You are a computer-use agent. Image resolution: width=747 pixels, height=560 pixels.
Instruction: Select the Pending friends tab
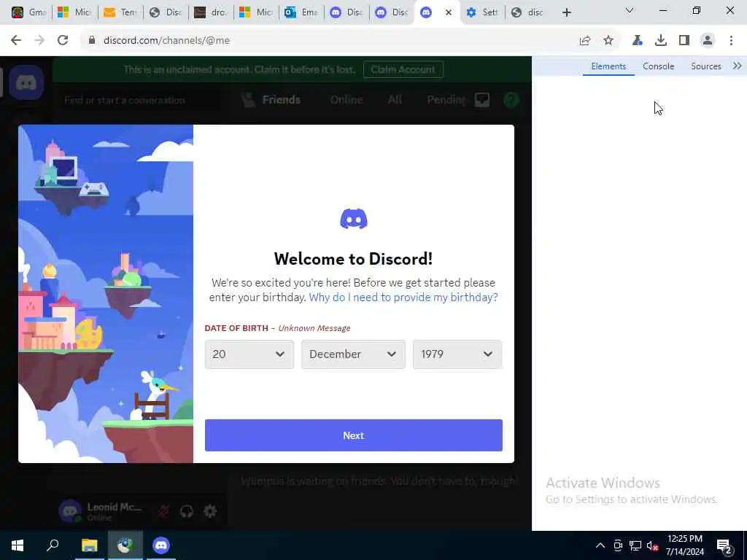(x=446, y=100)
